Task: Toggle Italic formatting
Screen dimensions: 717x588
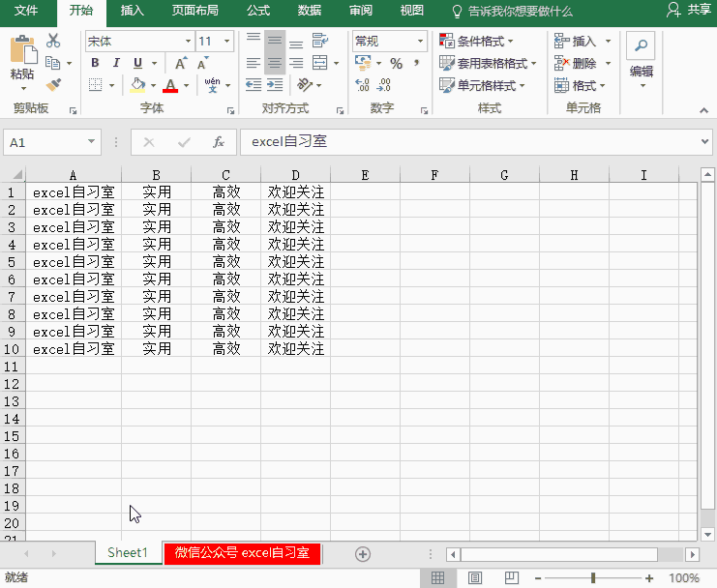Action: (x=116, y=63)
